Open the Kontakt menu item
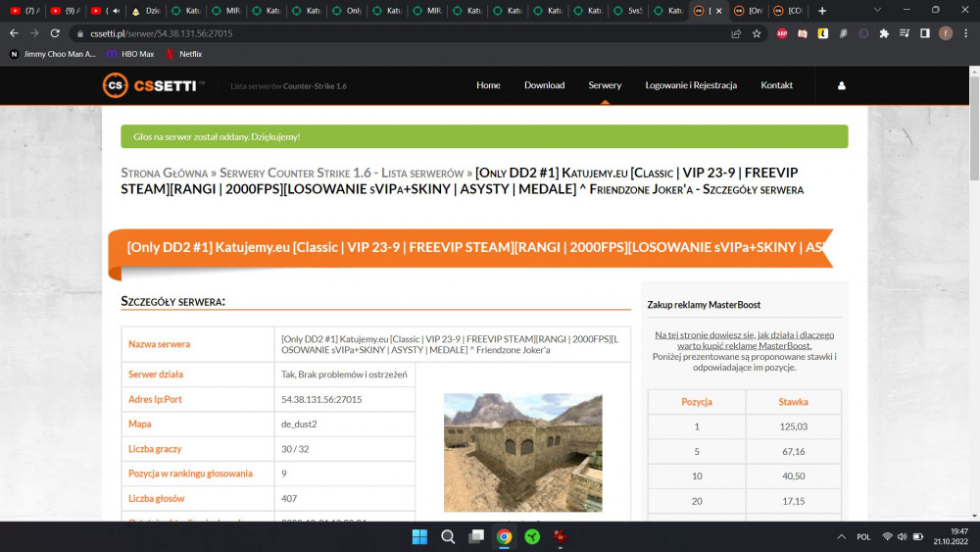Viewport: 980px width, 552px height. (x=776, y=85)
